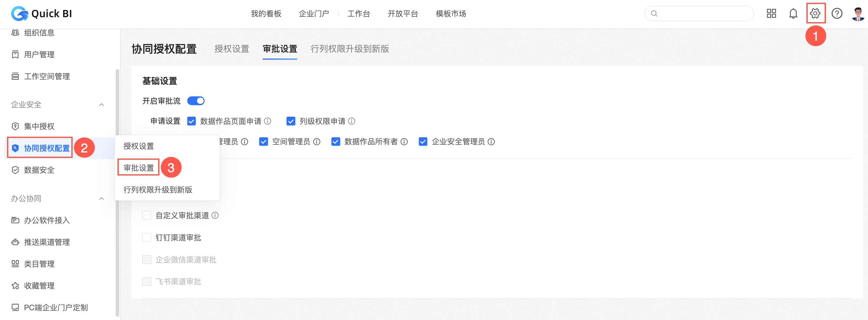Collapse the 办公协同 section
Screen dimensions: 868x320
[101, 198]
